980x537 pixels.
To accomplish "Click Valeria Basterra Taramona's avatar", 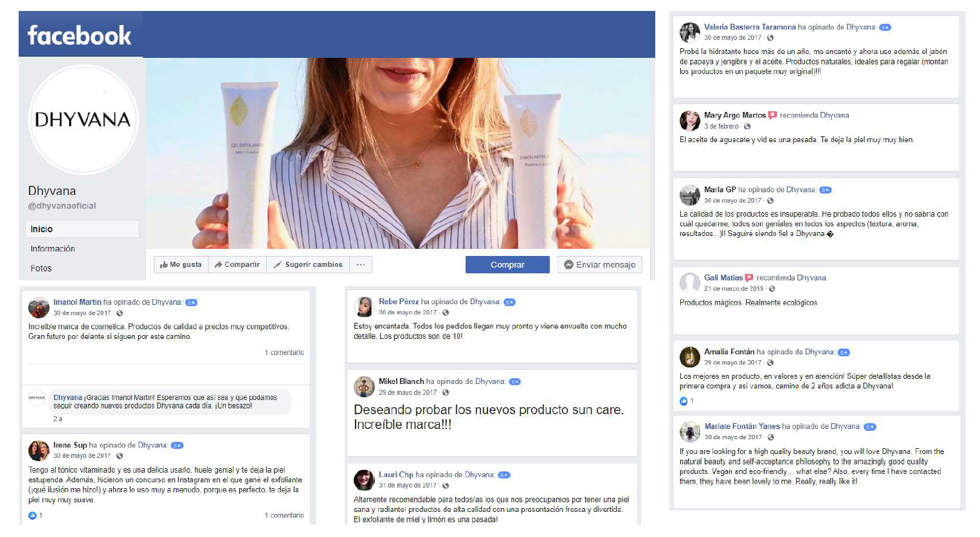I will click(x=690, y=32).
